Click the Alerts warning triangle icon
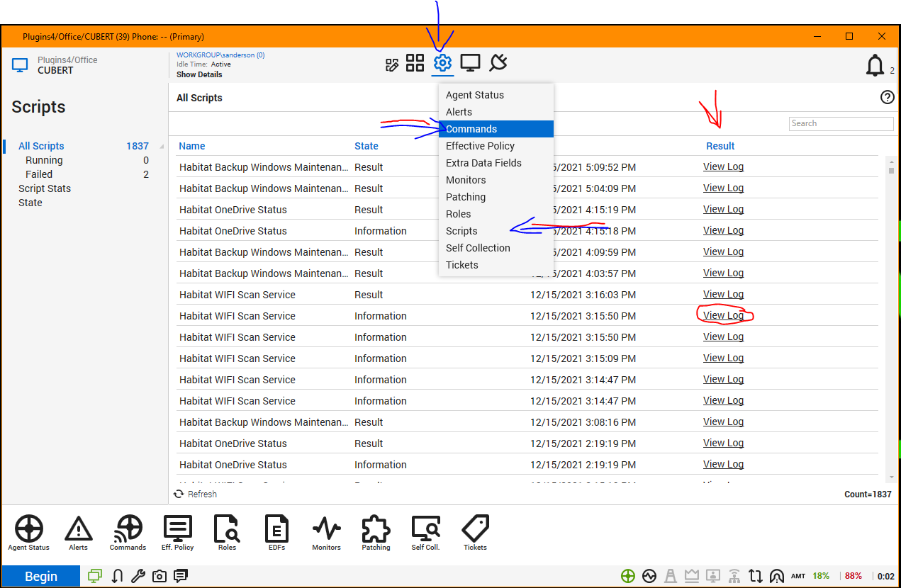Image resolution: width=901 pixels, height=588 pixels. pyautogui.click(x=79, y=533)
